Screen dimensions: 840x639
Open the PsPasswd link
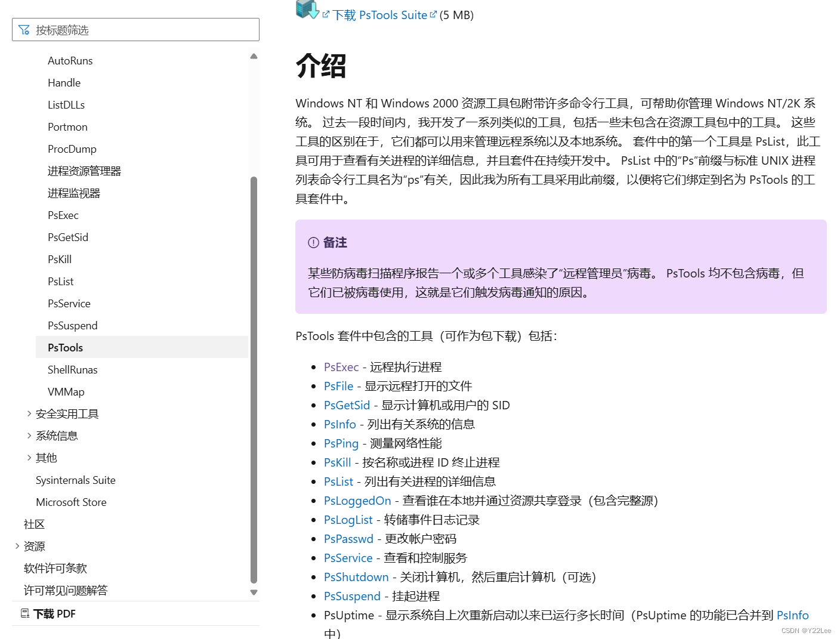click(x=348, y=539)
